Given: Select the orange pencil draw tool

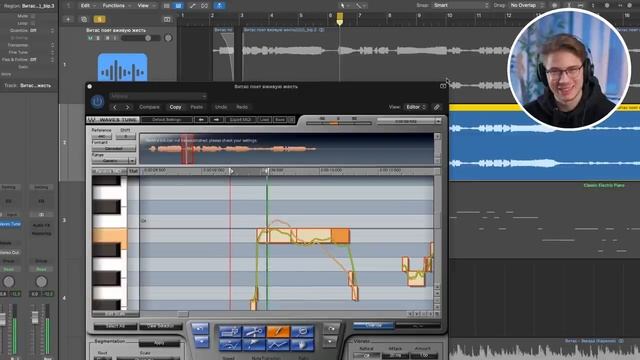Looking at the screenshot, I should pyautogui.click(x=278, y=331).
